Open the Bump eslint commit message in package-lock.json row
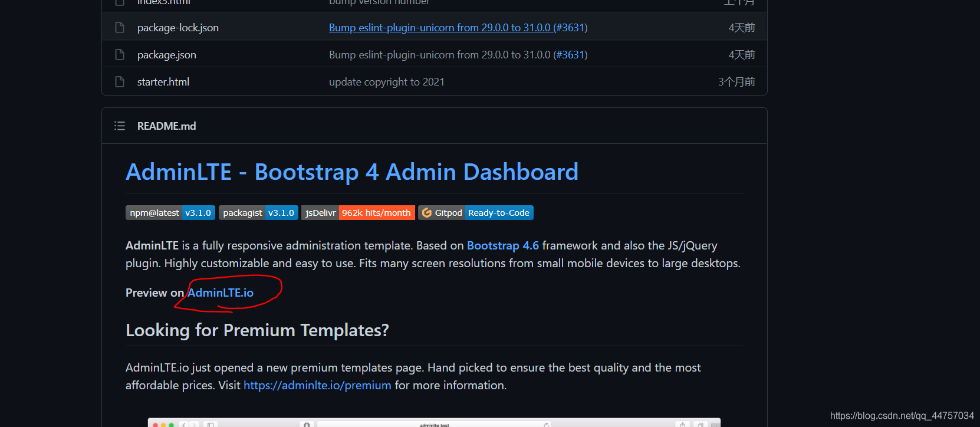The image size is (980, 427). click(x=440, y=28)
